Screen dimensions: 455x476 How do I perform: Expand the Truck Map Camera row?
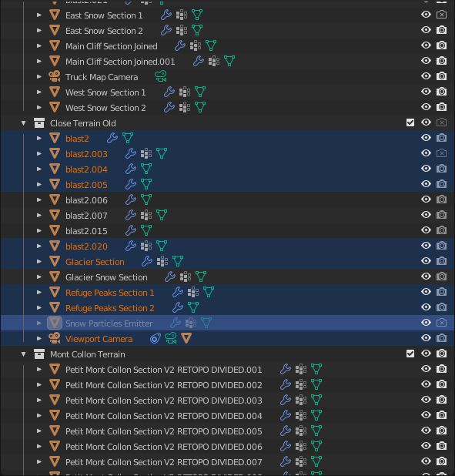click(x=38, y=76)
